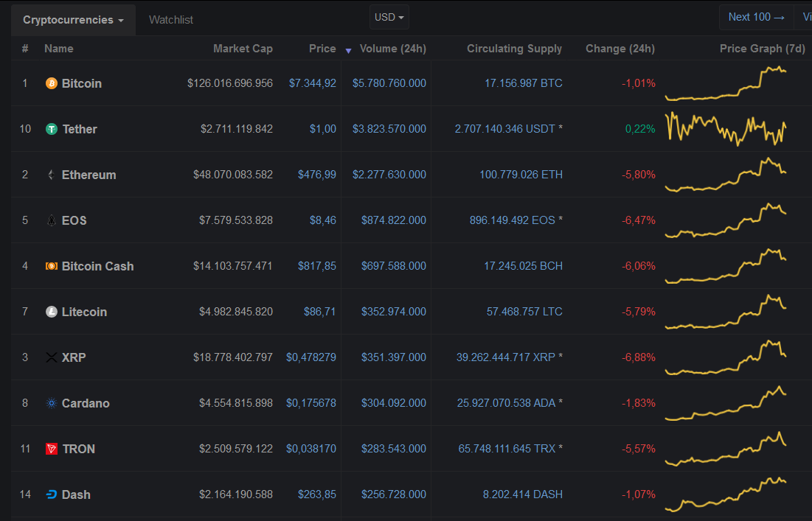812x521 pixels.
Task: Open Cardano 7d price graph
Action: click(x=726, y=402)
